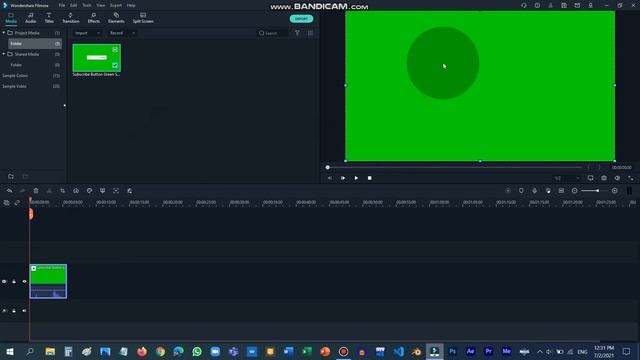Click the redo arrow in timeline toolbar
This screenshot has height=360, width=640.
coord(22,191)
